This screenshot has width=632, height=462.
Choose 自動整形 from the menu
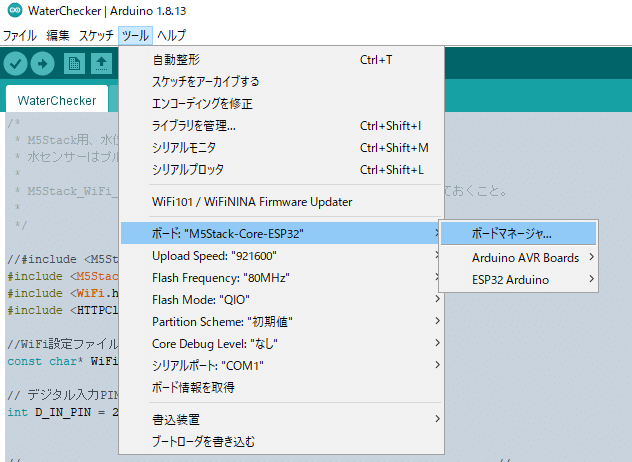point(281,60)
